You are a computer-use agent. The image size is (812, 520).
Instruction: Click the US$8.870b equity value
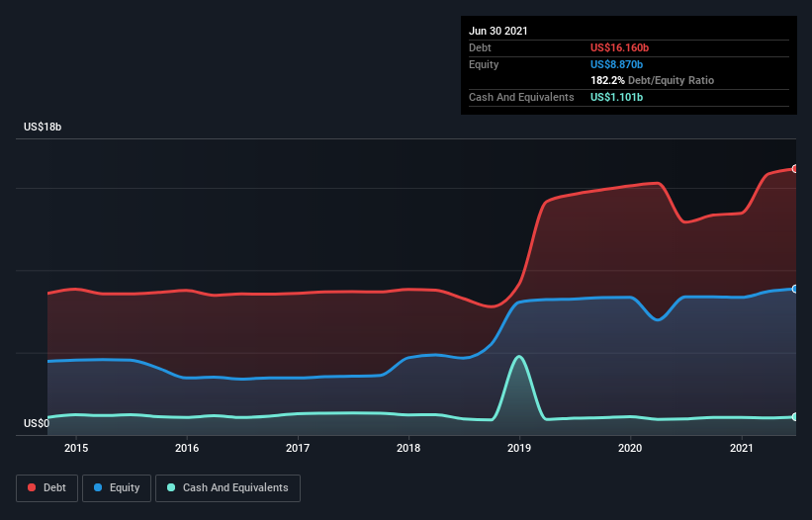(x=617, y=64)
